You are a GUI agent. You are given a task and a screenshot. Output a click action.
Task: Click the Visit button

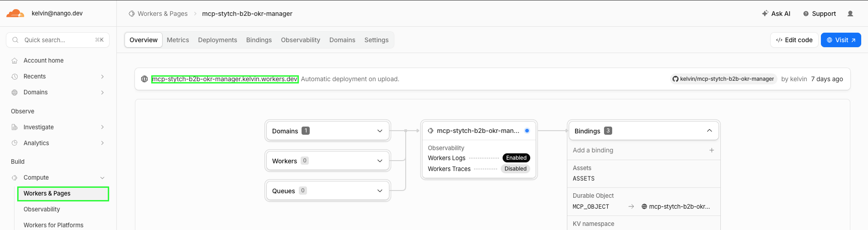tap(841, 40)
